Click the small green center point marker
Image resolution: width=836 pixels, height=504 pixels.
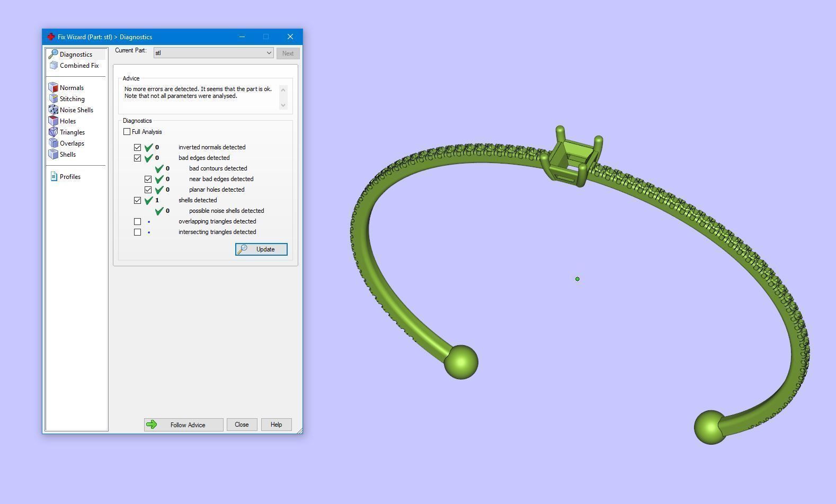(577, 279)
